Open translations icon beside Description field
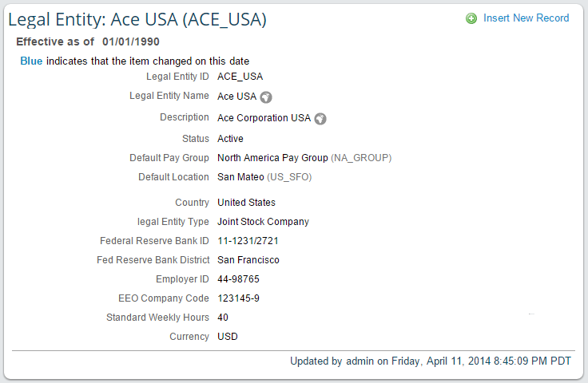Image resolution: width=588 pixels, height=383 pixels. (320, 119)
